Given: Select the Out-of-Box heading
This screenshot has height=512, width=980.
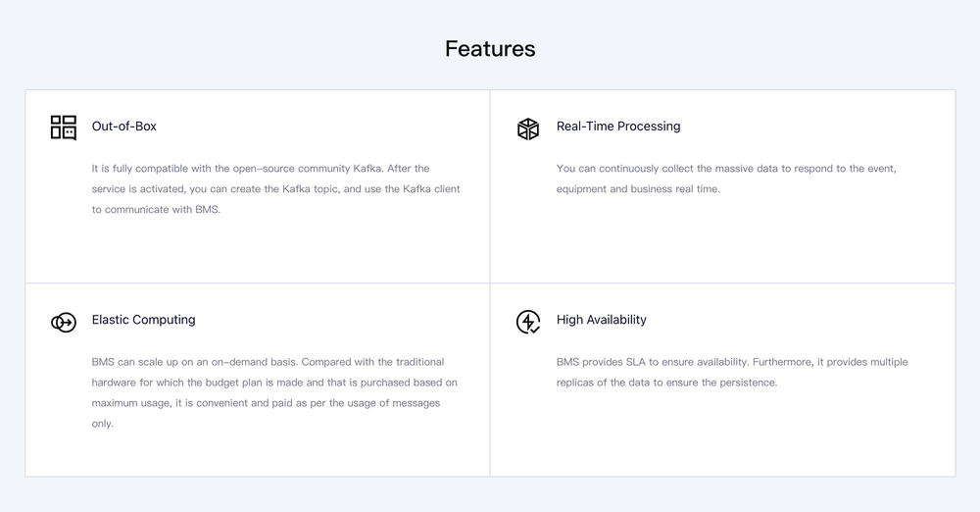Looking at the screenshot, I should click(x=123, y=127).
